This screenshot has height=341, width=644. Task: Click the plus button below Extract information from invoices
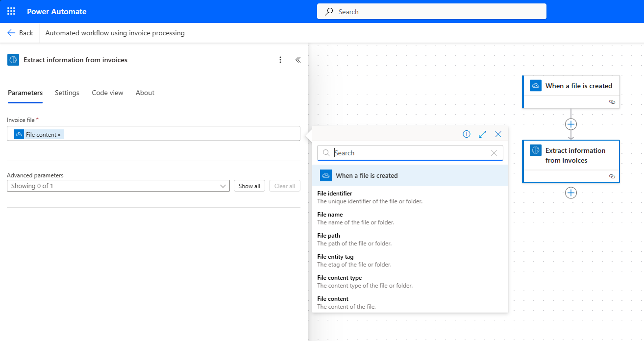[x=570, y=193]
